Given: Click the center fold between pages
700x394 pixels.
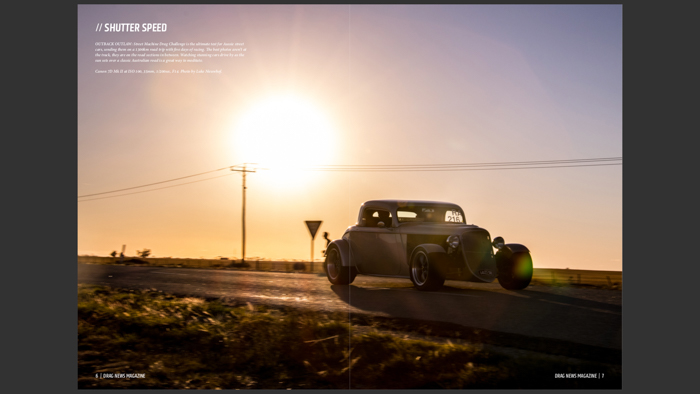Looking at the screenshot, I should point(350,196).
